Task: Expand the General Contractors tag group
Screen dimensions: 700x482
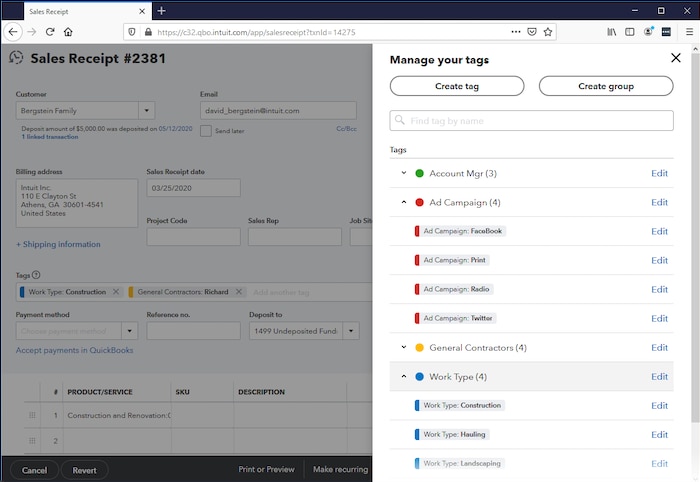Action: coord(404,347)
